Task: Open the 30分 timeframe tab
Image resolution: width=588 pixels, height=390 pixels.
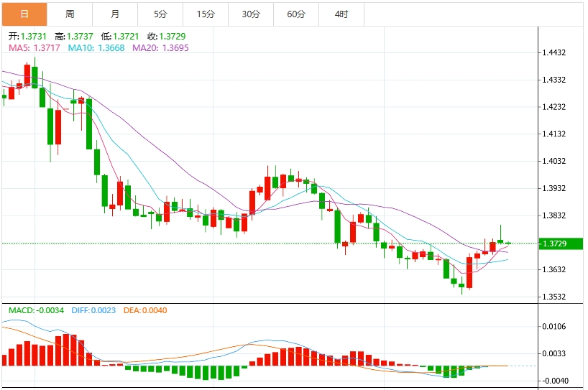Action: click(251, 14)
